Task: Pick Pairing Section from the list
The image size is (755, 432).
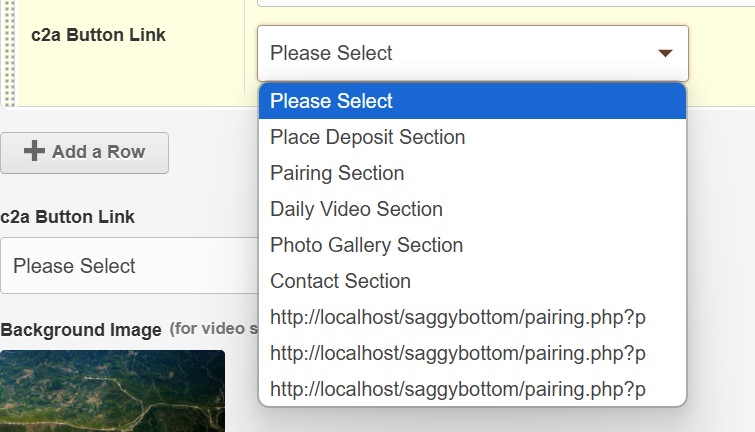Action: pyautogui.click(x=472, y=173)
